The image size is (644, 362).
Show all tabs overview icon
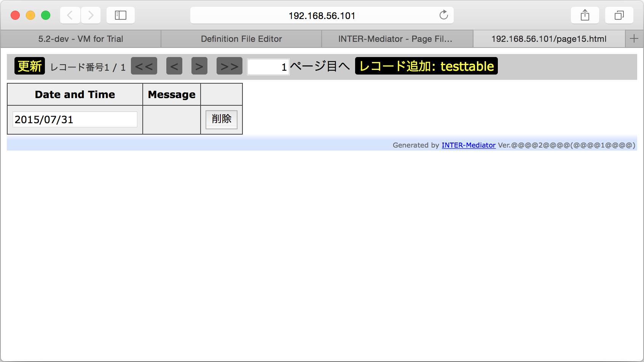click(x=619, y=15)
